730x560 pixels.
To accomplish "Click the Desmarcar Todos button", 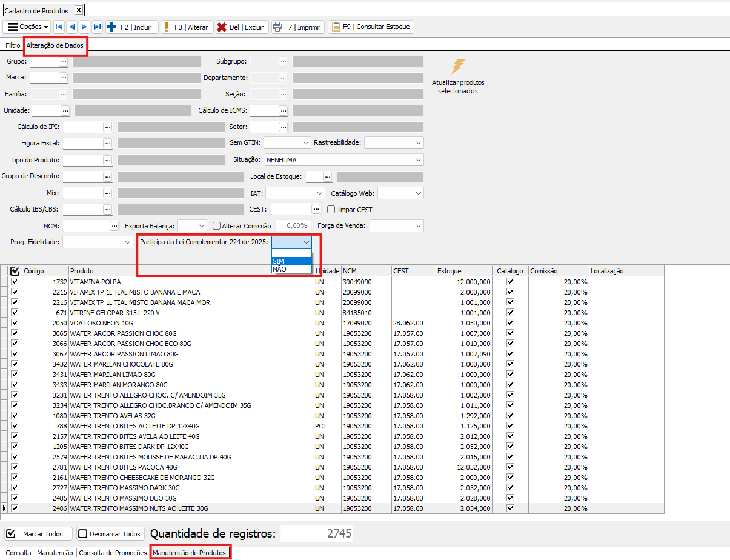I will pyautogui.click(x=111, y=534).
